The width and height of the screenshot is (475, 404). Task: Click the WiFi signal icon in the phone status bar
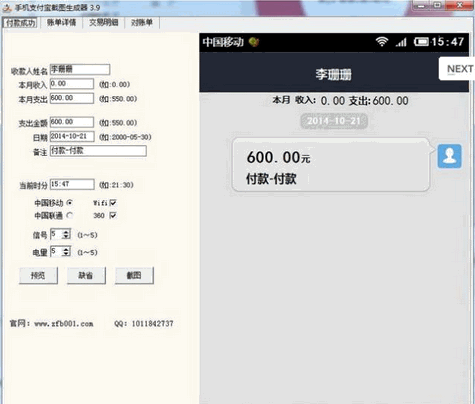coord(382,42)
